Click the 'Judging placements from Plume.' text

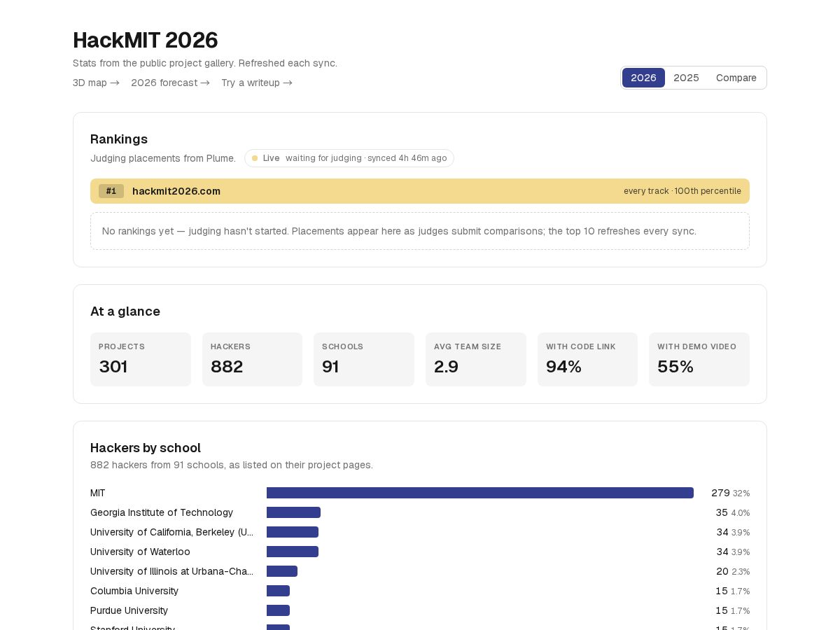(x=163, y=158)
